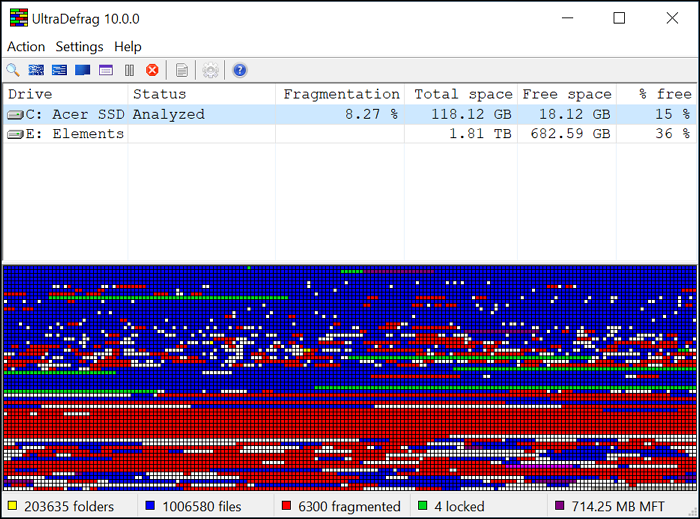This screenshot has width=700, height=519.
Task: Click the Optimize MFT toolbar icon
Action: (106, 70)
